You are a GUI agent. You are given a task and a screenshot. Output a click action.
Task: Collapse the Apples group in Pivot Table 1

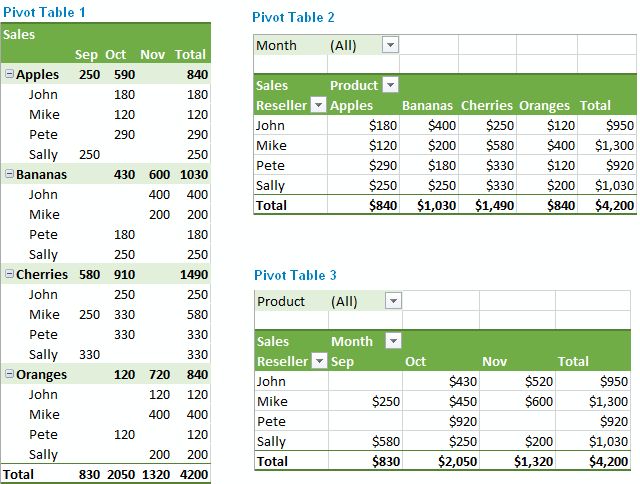pos(9,74)
